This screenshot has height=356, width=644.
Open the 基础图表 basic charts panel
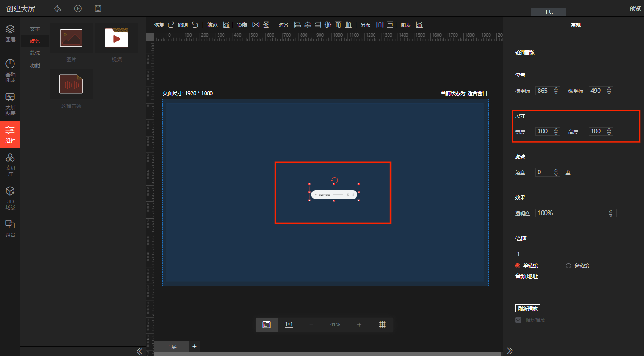10,71
